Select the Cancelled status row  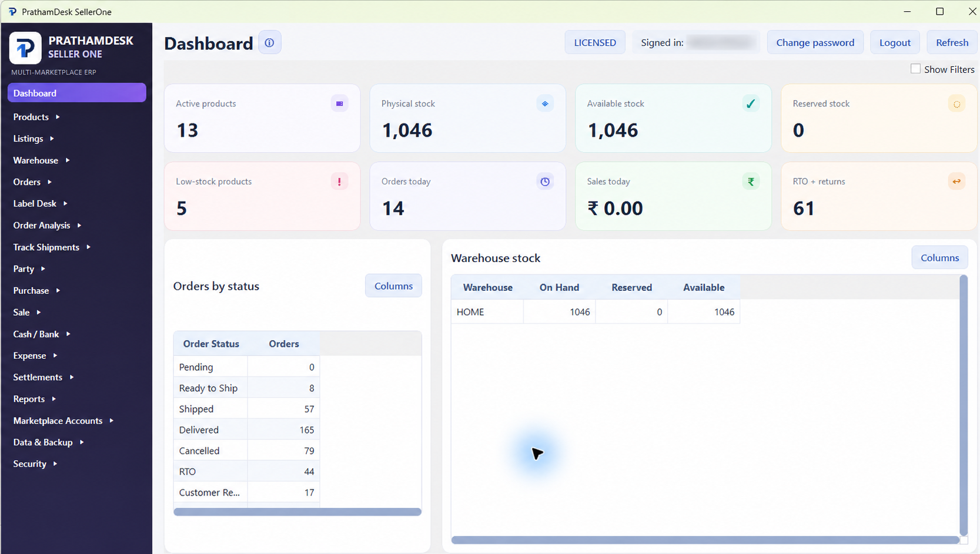pyautogui.click(x=247, y=451)
